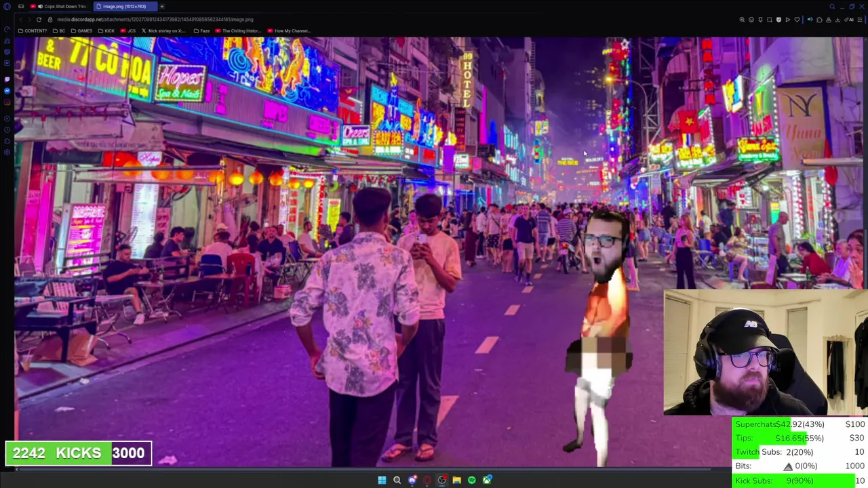This screenshot has height=488, width=868.
Task: Click the 'Twitch Subs: 2(20%)' goal text
Action: [774, 452]
